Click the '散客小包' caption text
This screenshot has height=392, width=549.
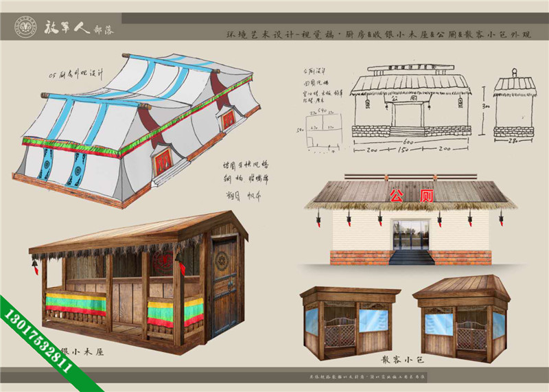[x=403, y=360]
